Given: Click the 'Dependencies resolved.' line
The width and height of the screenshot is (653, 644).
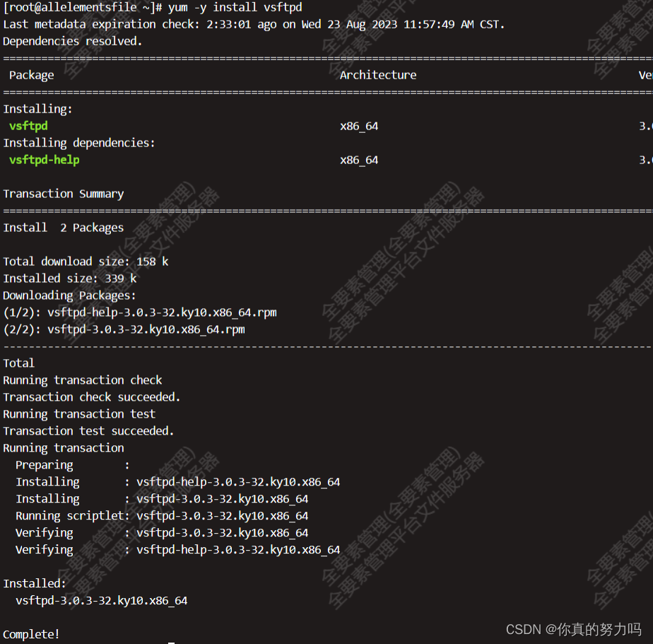Looking at the screenshot, I should tap(73, 41).
